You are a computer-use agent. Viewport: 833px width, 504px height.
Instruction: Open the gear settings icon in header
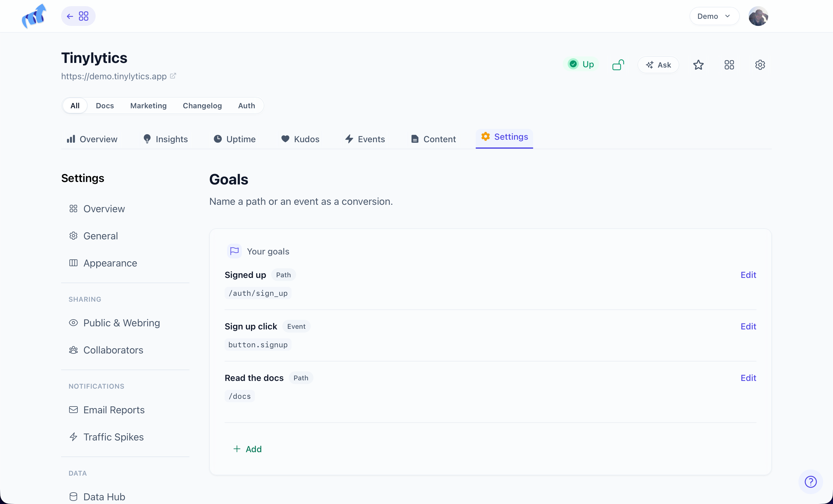(x=760, y=64)
